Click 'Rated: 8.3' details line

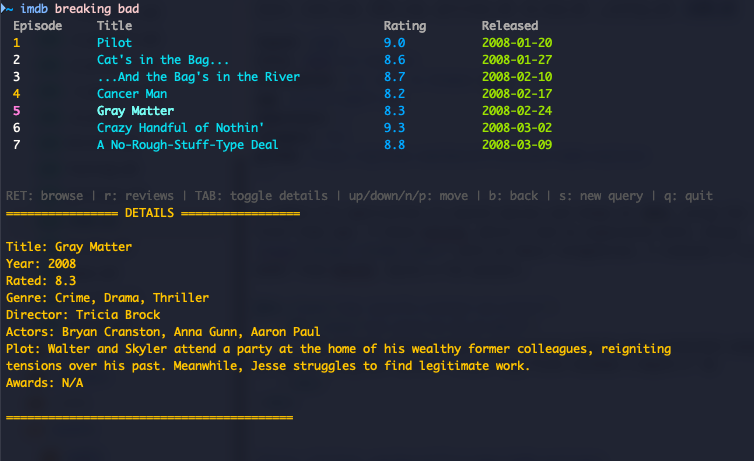[41, 281]
